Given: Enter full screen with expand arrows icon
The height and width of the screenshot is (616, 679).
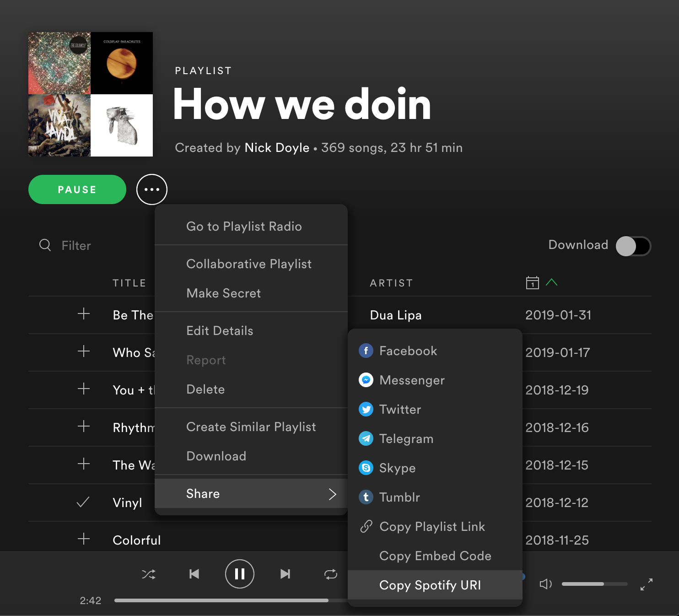Looking at the screenshot, I should (646, 584).
